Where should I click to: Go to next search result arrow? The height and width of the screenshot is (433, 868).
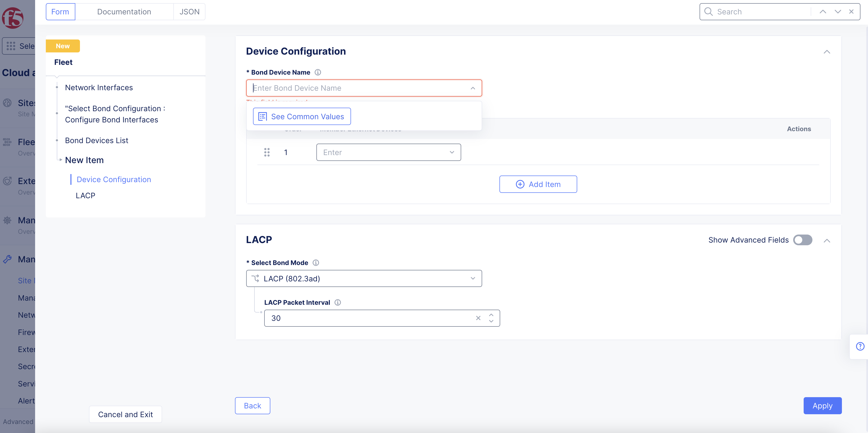tap(838, 12)
